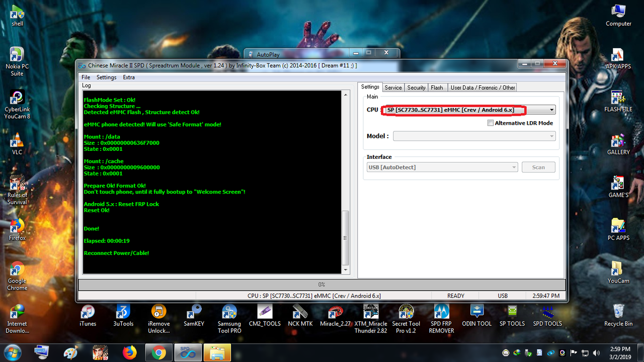Select the Rules of Survival desktop icon
The height and width of the screenshot is (362, 644).
(x=17, y=190)
